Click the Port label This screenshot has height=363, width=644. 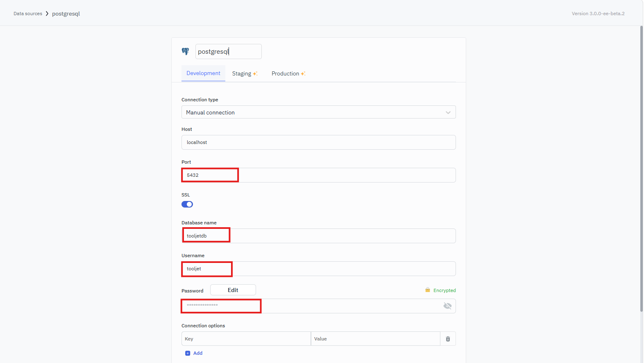[x=186, y=162]
